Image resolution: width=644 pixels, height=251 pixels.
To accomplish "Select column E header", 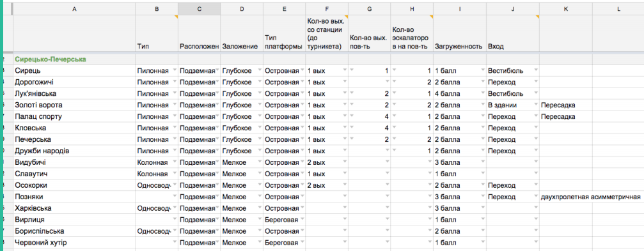I will (x=284, y=8).
